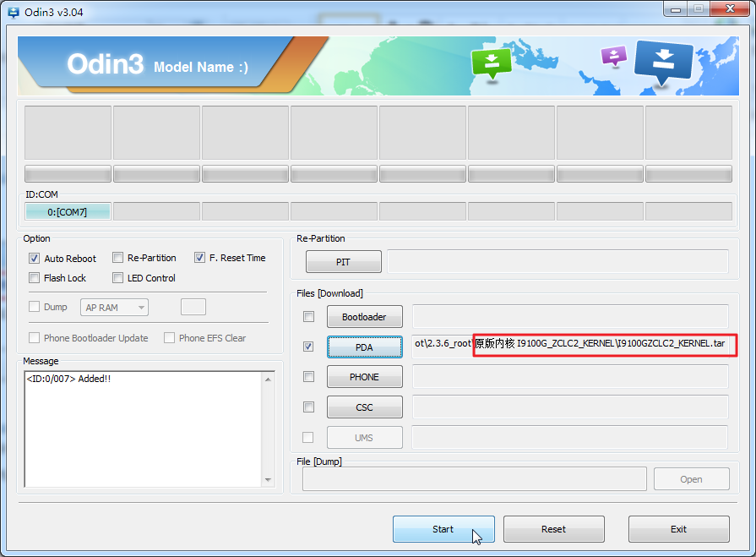Click the first progress bar above ID:COM
The image size is (756, 557).
point(68,174)
